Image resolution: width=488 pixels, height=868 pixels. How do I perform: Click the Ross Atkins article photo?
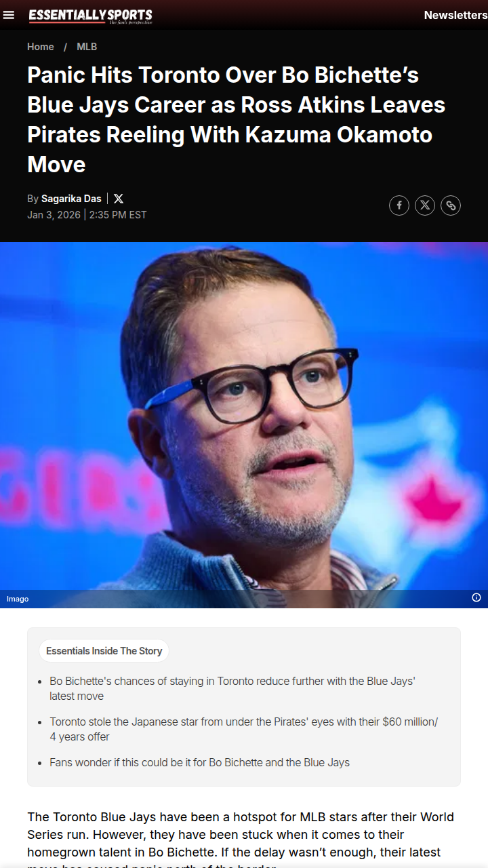[244, 425]
